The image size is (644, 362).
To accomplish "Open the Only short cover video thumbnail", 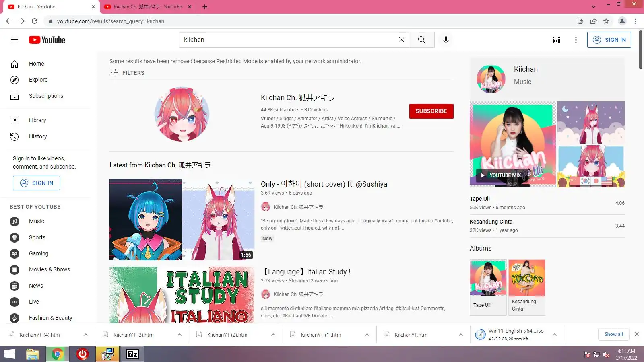I will (x=182, y=220).
